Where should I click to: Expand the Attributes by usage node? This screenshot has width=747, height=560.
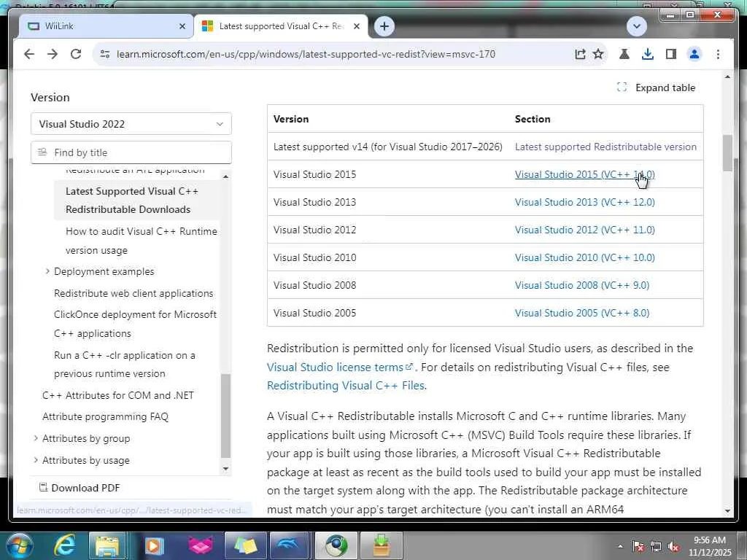36,460
